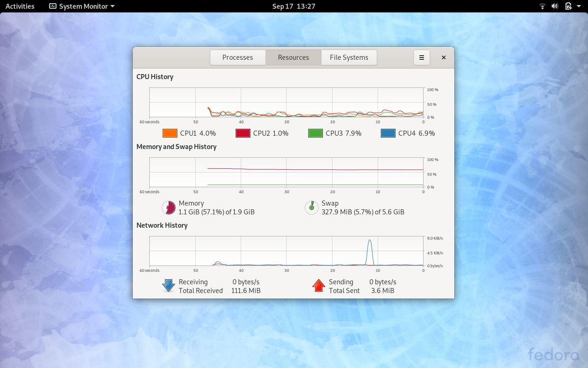Expand the system status menu arrow
Screen dimensions: 588x368
click(580, 6)
